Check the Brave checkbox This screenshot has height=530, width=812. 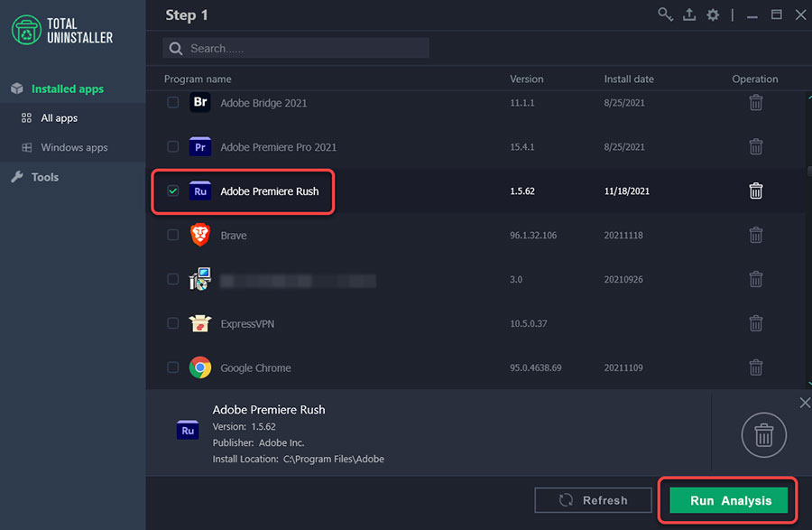pyautogui.click(x=173, y=235)
